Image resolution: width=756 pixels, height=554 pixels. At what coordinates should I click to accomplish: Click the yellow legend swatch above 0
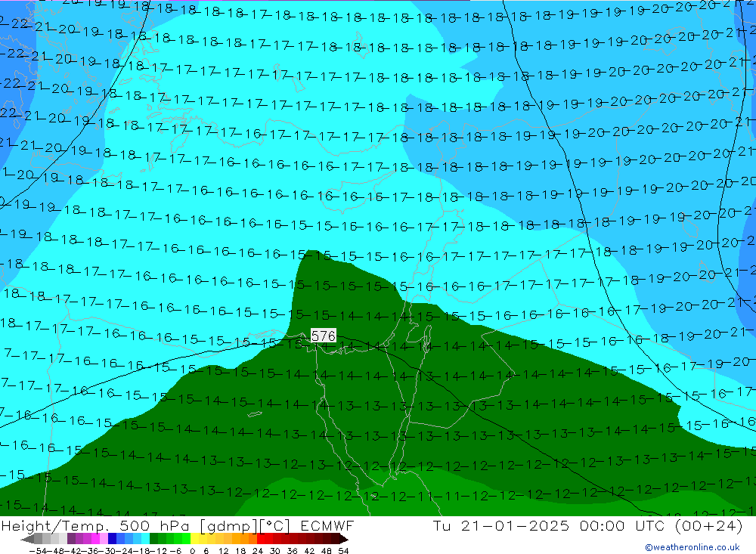(195, 539)
